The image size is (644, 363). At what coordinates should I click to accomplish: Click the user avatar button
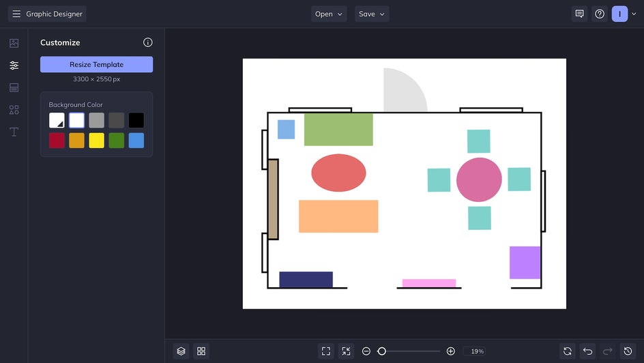click(619, 14)
